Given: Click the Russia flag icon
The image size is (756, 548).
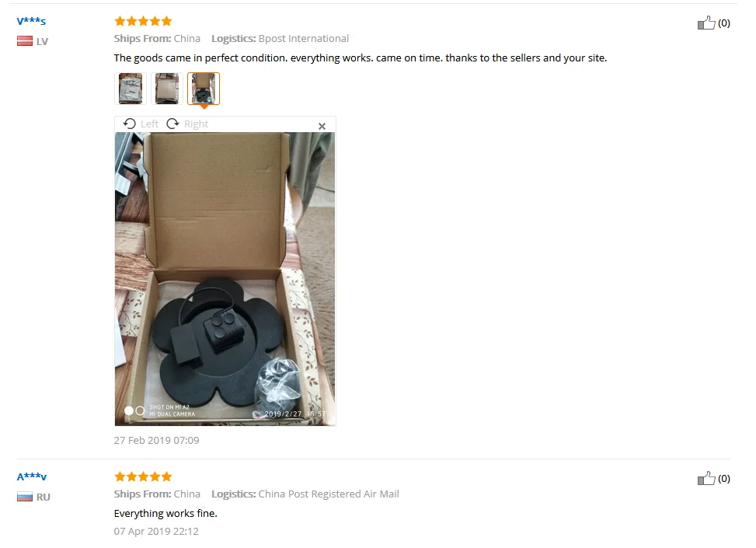Looking at the screenshot, I should (25, 497).
